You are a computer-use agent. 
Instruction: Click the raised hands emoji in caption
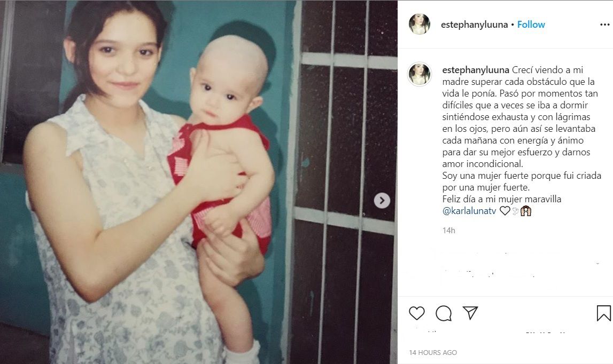(x=526, y=211)
